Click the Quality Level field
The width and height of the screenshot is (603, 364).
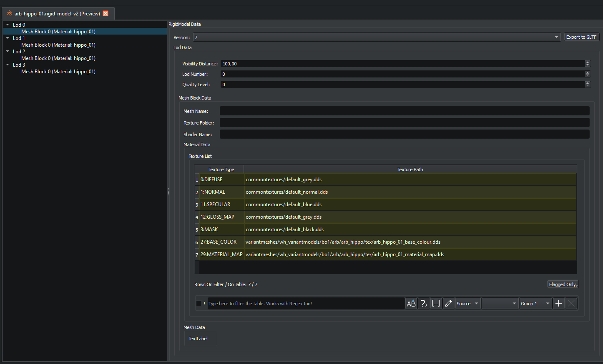(x=402, y=84)
